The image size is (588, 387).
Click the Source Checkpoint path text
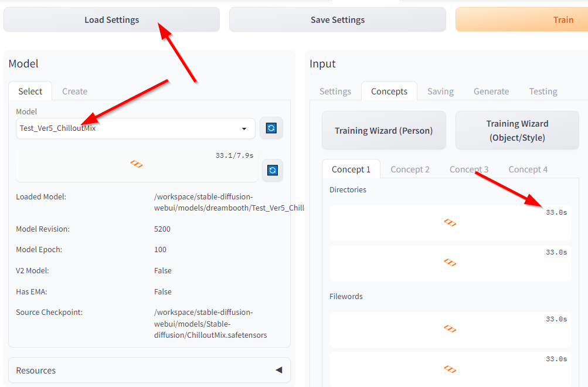210,324
